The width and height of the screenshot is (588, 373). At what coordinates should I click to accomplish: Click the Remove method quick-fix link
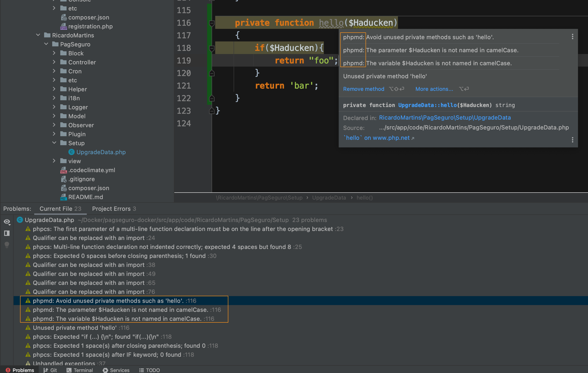tap(363, 89)
